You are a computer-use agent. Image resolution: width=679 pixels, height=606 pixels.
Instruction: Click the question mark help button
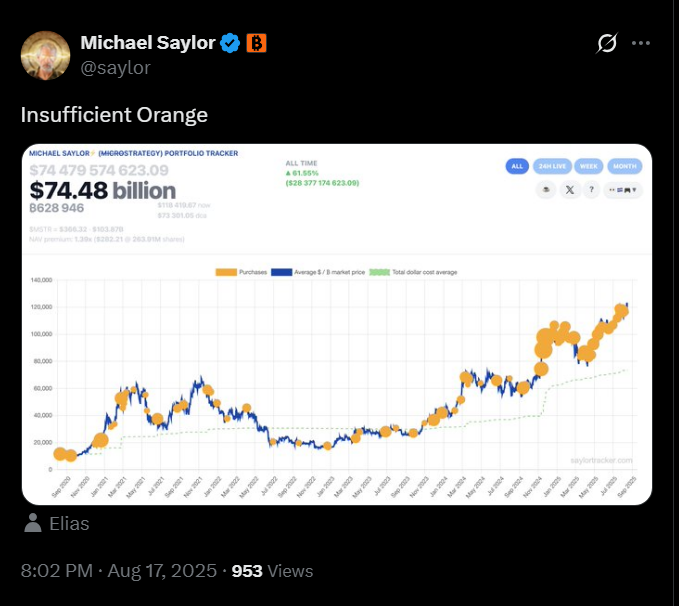(593, 190)
